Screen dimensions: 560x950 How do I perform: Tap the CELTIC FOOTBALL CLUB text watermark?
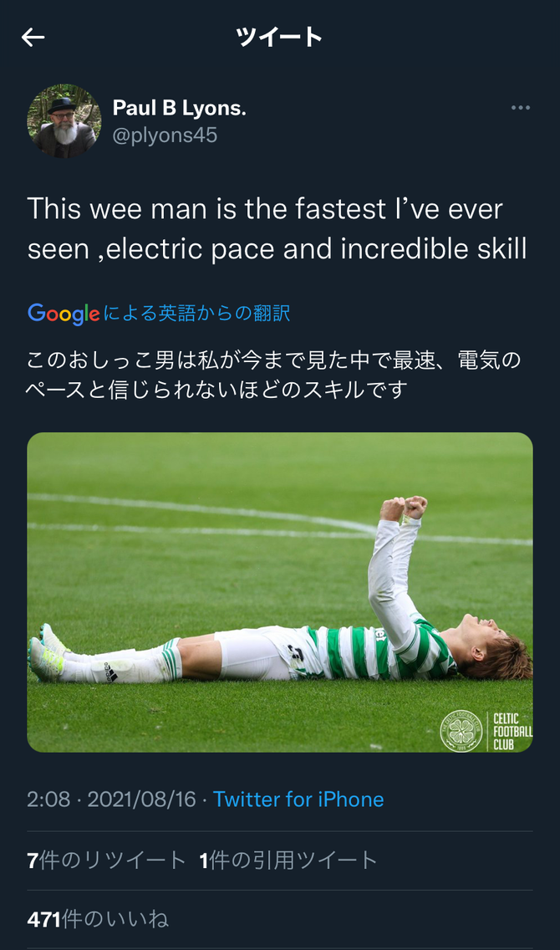point(512,731)
